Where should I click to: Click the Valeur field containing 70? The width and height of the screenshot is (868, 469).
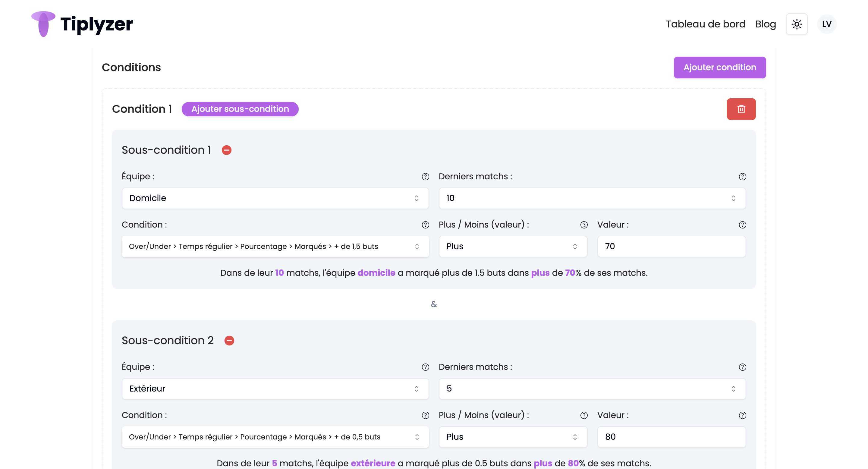[671, 247]
